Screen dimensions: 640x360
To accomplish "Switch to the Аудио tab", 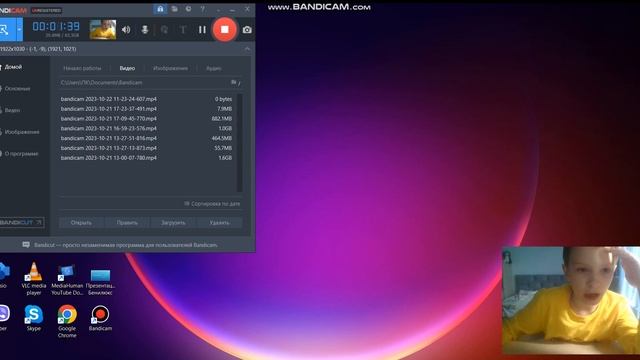I will click(x=214, y=68).
